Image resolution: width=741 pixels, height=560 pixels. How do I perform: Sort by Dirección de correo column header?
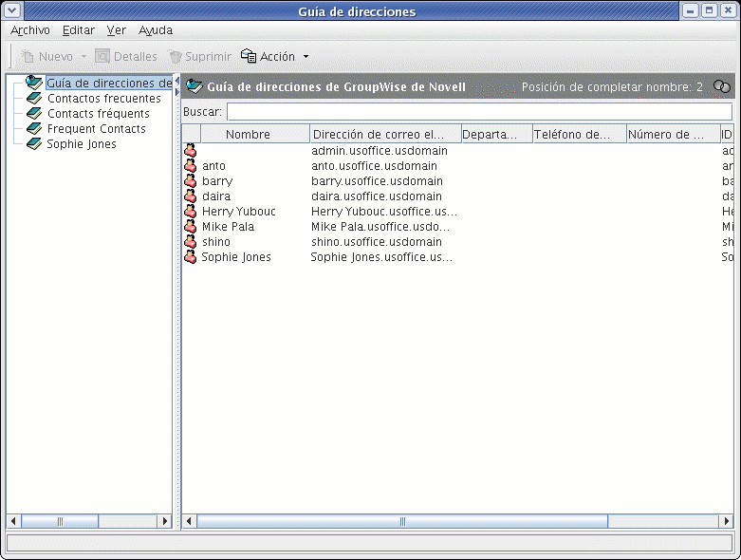click(385, 134)
